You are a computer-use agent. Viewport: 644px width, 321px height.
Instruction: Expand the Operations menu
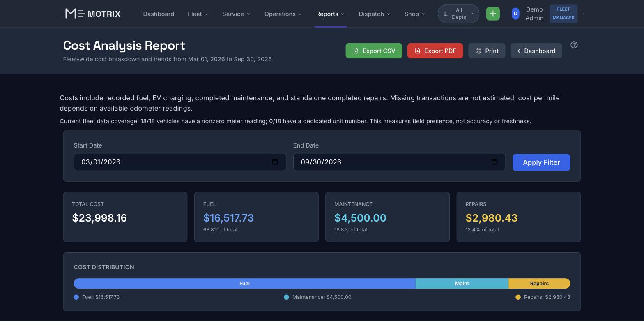283,14
